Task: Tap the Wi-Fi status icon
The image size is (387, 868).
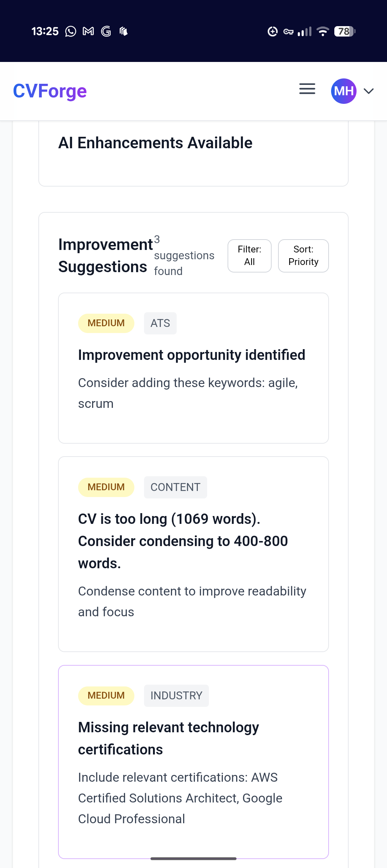Action: click(x=323, y=32)
